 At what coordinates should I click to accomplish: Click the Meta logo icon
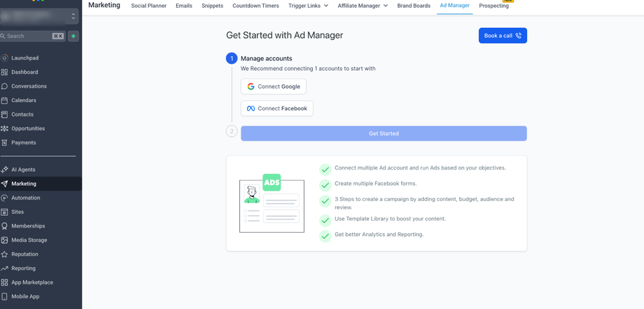pyautogui.click(x=251, y=109)
